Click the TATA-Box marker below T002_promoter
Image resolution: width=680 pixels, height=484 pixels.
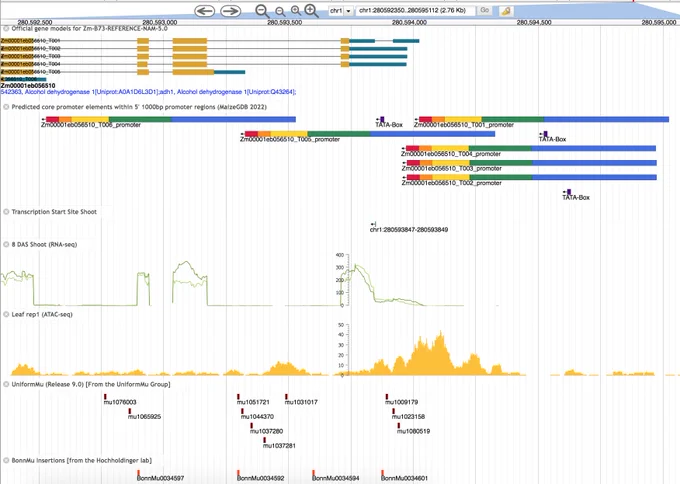pyautogui.click(x=569, y=192)
